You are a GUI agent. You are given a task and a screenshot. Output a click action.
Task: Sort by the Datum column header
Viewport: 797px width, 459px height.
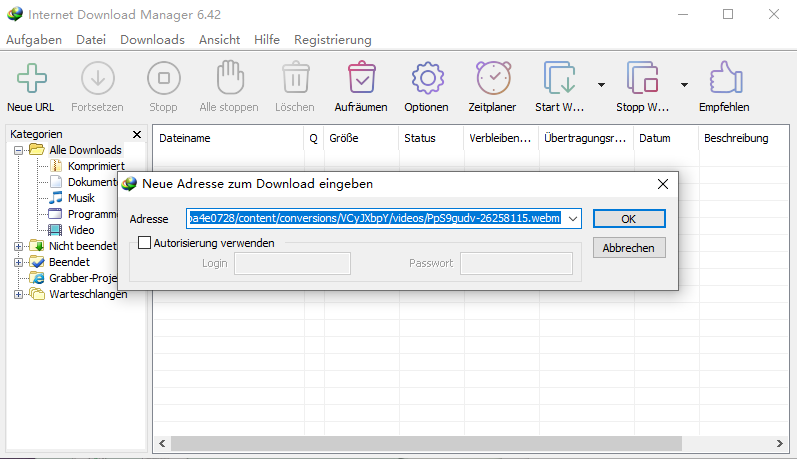coord(666,138)
